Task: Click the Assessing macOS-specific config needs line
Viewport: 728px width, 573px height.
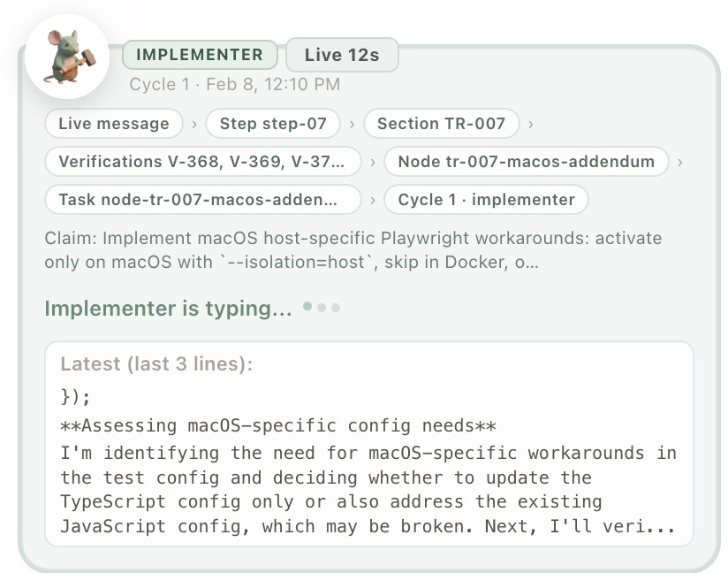Action: tap(278, 426)
